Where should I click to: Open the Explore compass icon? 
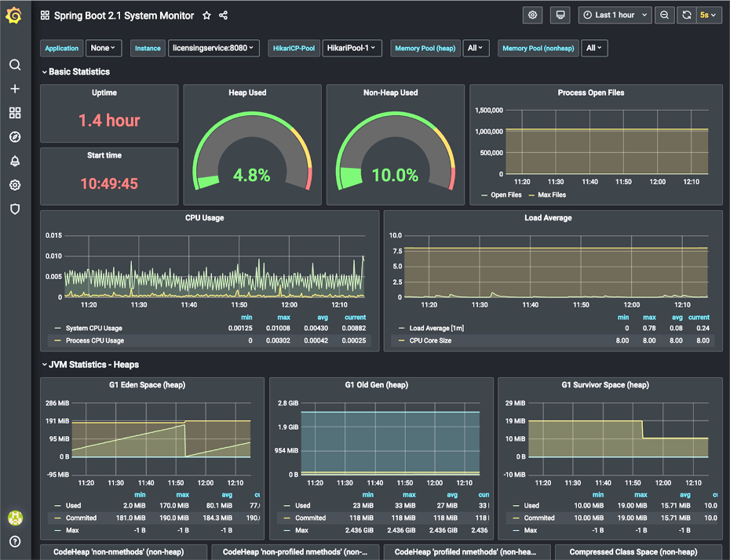pos(14,137)
